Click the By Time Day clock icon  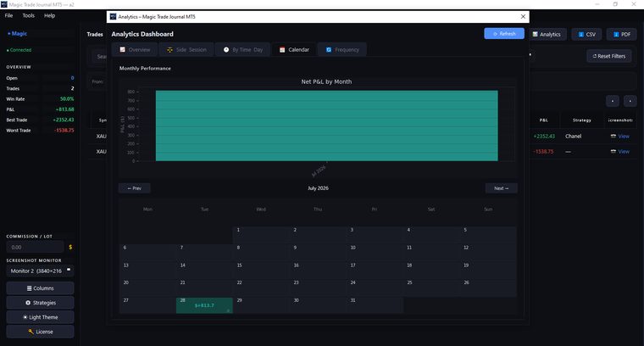(x=226, y=50)
